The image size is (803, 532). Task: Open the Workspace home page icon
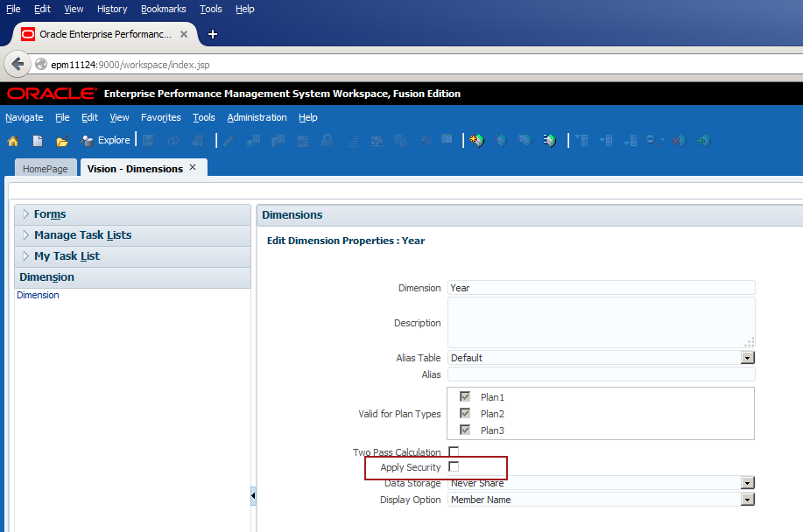pyautogui.click(x=13, y=141)
